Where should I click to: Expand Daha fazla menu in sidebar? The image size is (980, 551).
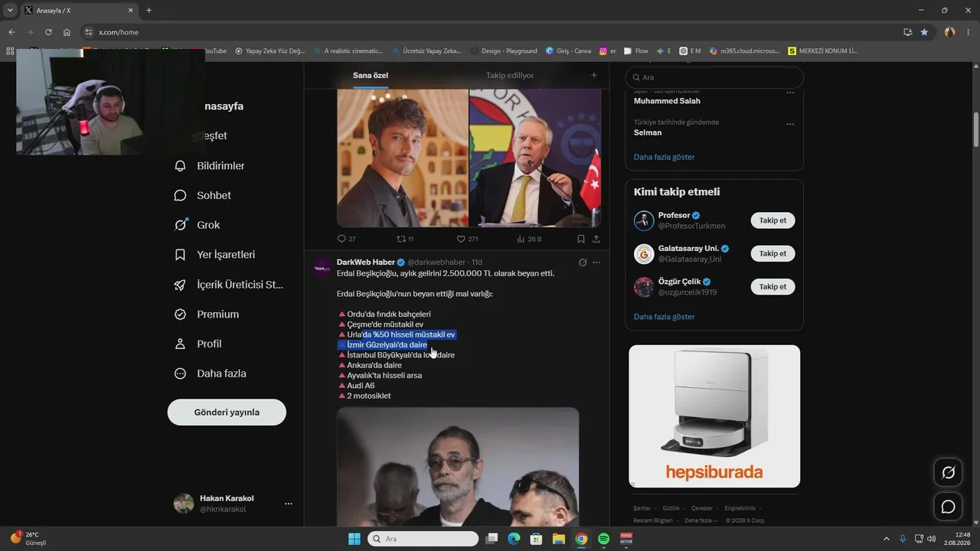pos(211,374)
